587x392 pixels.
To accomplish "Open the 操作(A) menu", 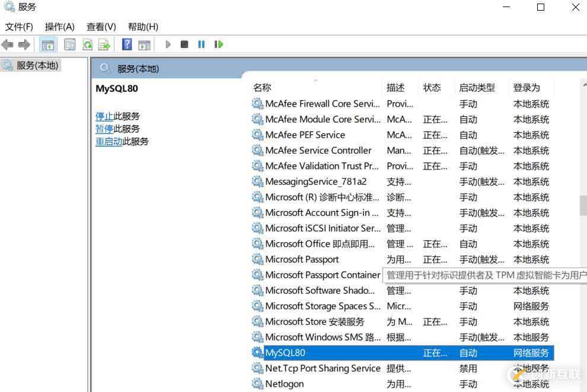I will [x=59, y=27].
